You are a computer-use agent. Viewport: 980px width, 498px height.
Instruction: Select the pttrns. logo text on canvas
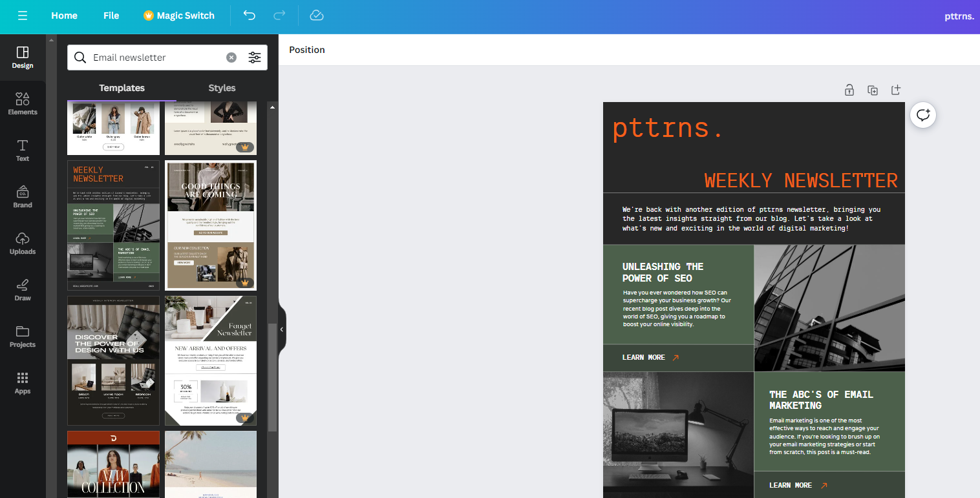(x=668, y=129)
